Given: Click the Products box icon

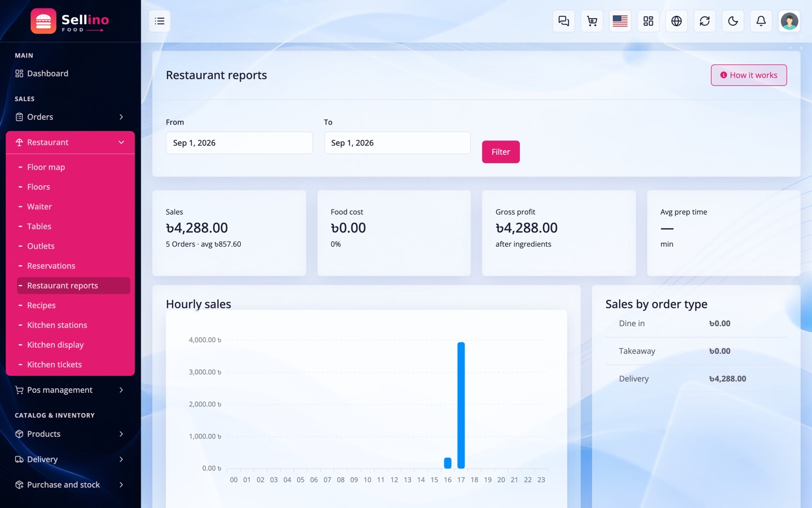Looking at the screenshot, I should coord(19,434).
